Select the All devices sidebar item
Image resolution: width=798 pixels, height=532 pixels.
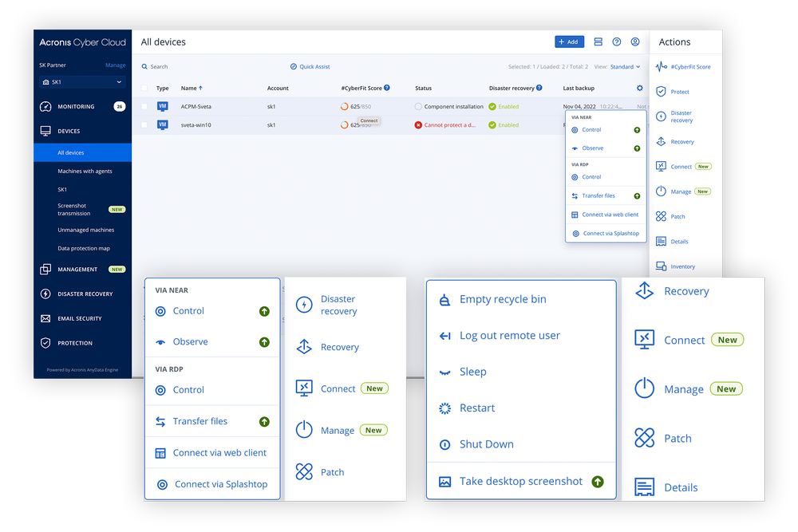tap(82, 152)
